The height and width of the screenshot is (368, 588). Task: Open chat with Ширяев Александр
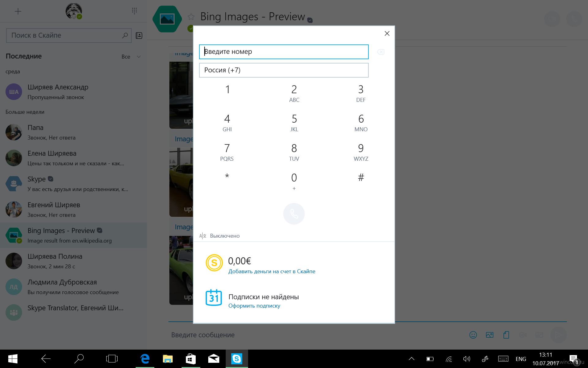pos(73,92)
